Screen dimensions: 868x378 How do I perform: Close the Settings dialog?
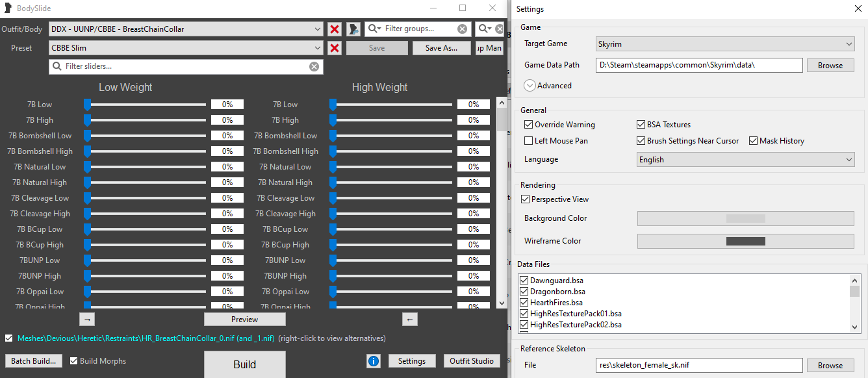(x=858, y=8)
